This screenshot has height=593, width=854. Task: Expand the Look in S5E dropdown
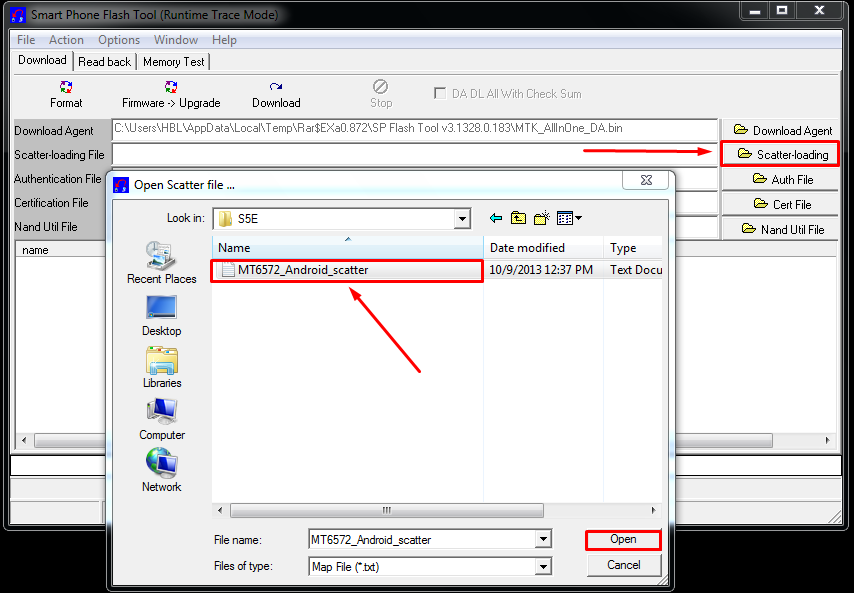(x=462, y=219)
